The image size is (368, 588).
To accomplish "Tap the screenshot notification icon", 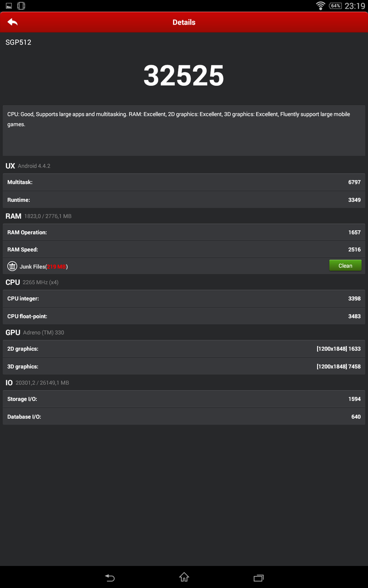I will [x=9, y=6].
